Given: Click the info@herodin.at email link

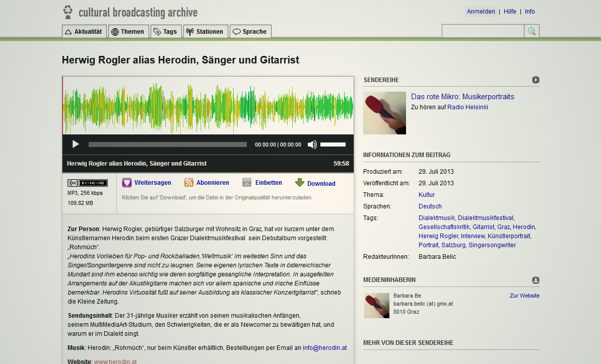Looking at the screenshot, I should [324, 348].
